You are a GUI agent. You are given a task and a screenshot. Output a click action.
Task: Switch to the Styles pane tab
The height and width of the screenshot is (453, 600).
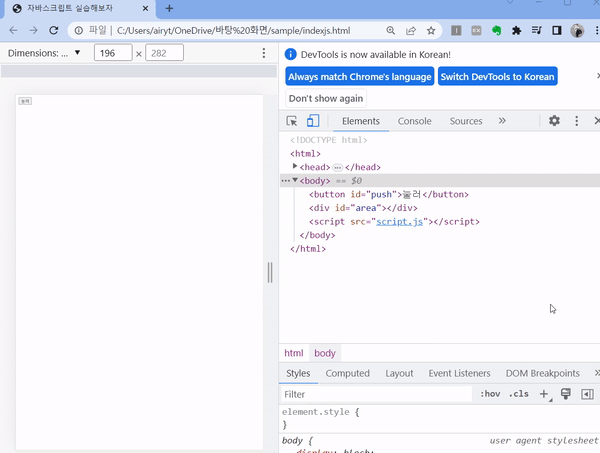click(x=298, y=373)
